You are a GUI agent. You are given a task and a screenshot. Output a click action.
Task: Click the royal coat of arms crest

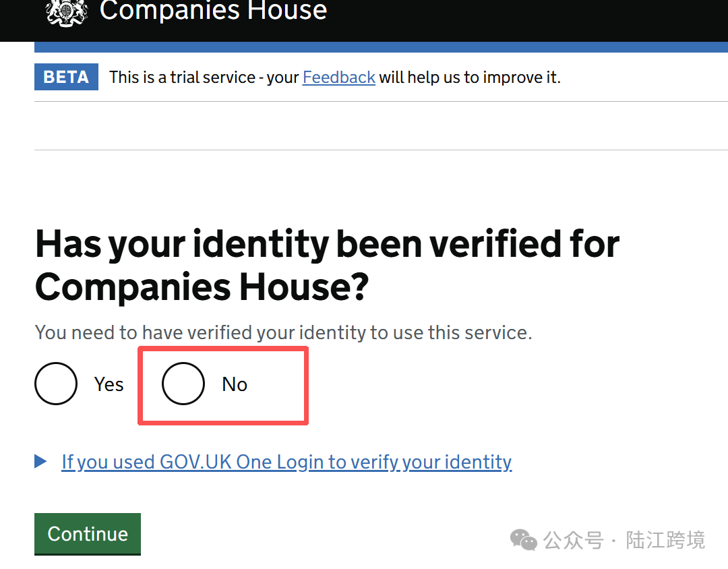(x=67, y=11)
